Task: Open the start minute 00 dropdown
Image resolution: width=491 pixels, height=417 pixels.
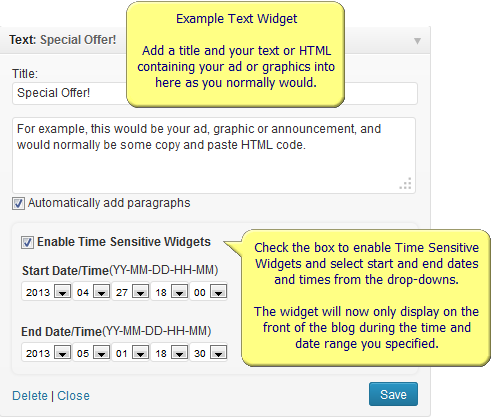Action: (209, 292)
